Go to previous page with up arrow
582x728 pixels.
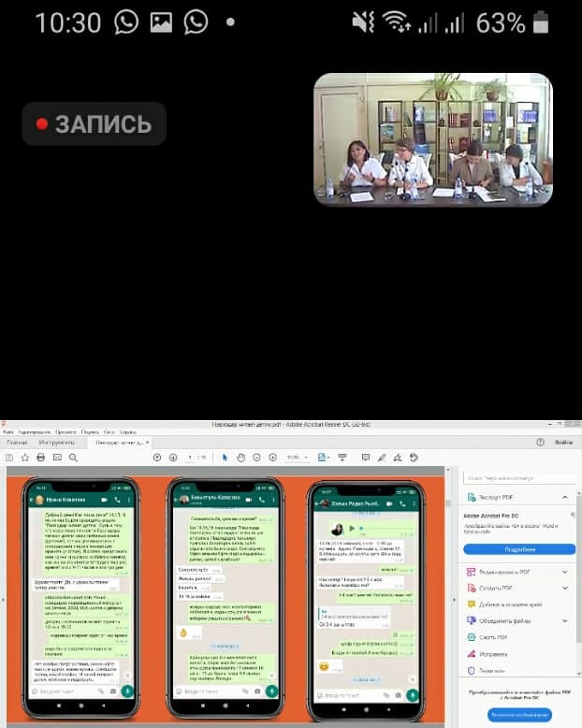(157, 458)
